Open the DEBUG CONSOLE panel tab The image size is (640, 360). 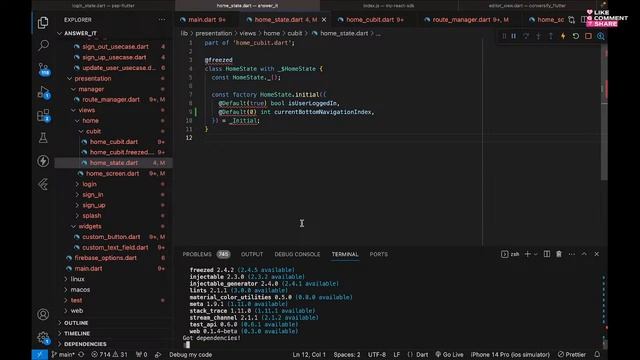297,254
